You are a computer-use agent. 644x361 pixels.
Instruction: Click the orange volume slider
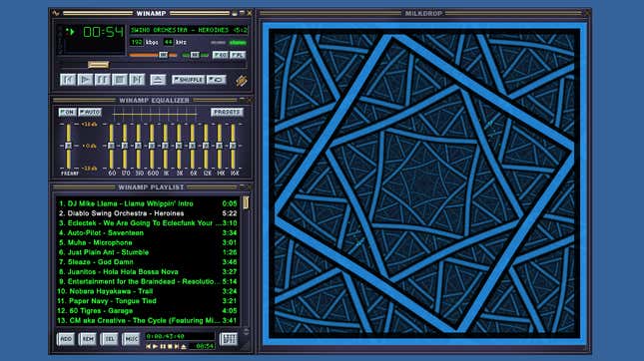(153, 55)
